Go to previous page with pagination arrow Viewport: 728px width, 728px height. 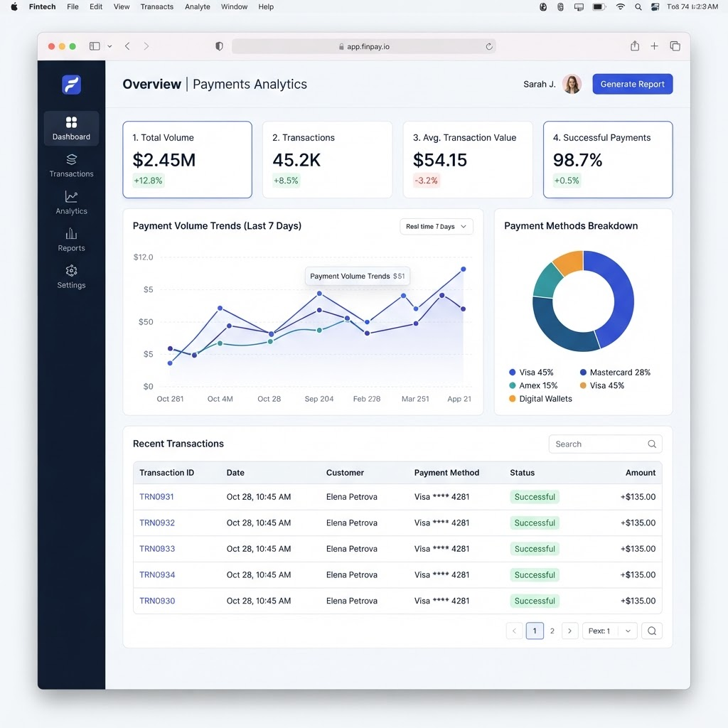pos(515,631)
